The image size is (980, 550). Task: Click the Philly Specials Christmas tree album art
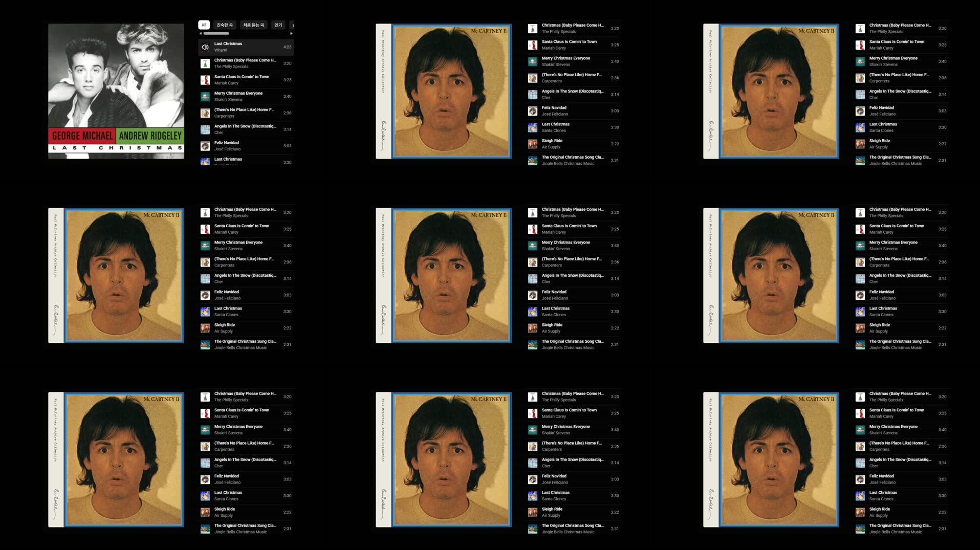click(205, 63)
